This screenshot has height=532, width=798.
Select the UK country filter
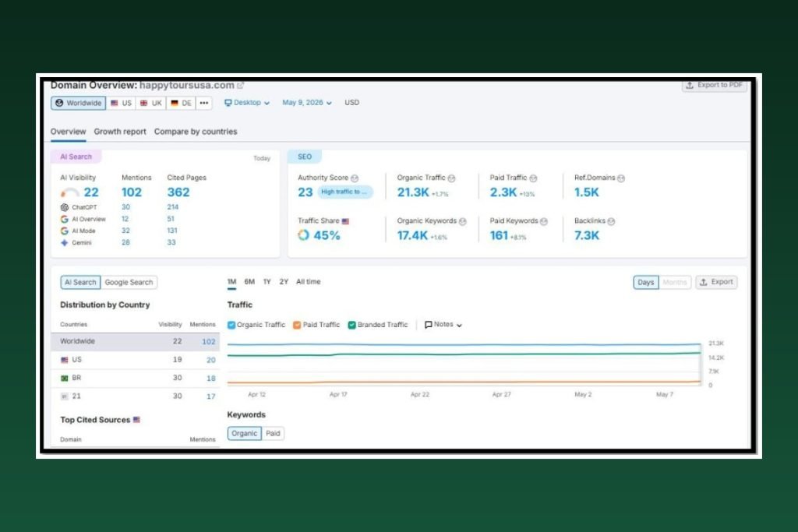click(x=151, y=103)
